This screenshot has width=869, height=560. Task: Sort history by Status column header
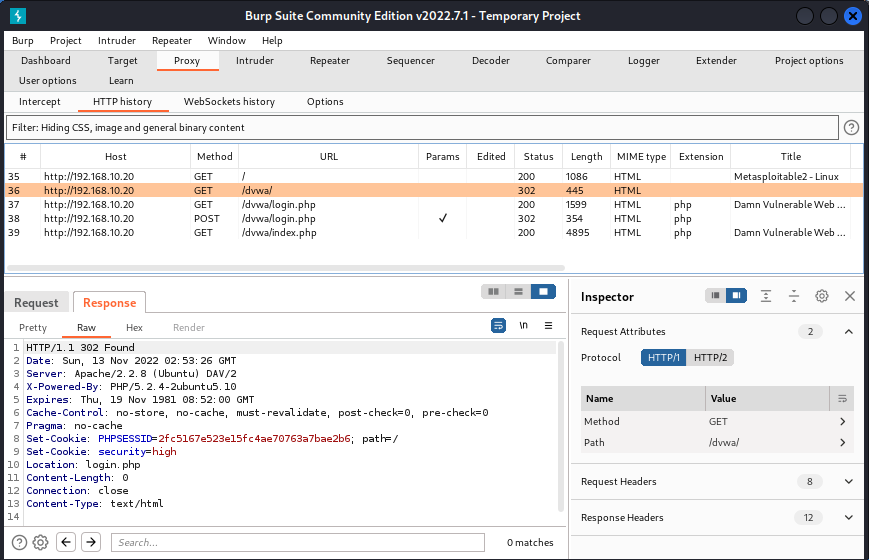(539, 156)
